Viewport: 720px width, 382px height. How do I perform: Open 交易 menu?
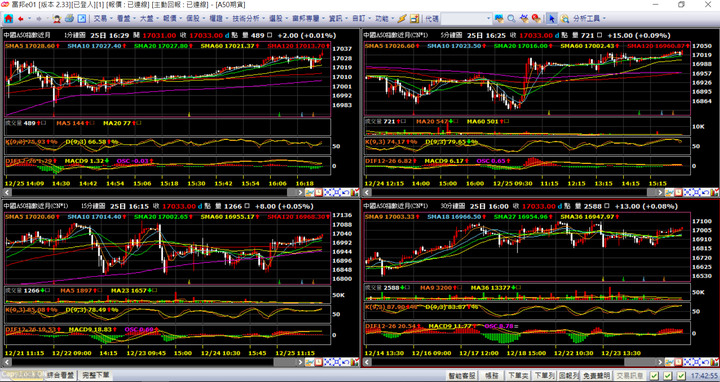point(100,19)
